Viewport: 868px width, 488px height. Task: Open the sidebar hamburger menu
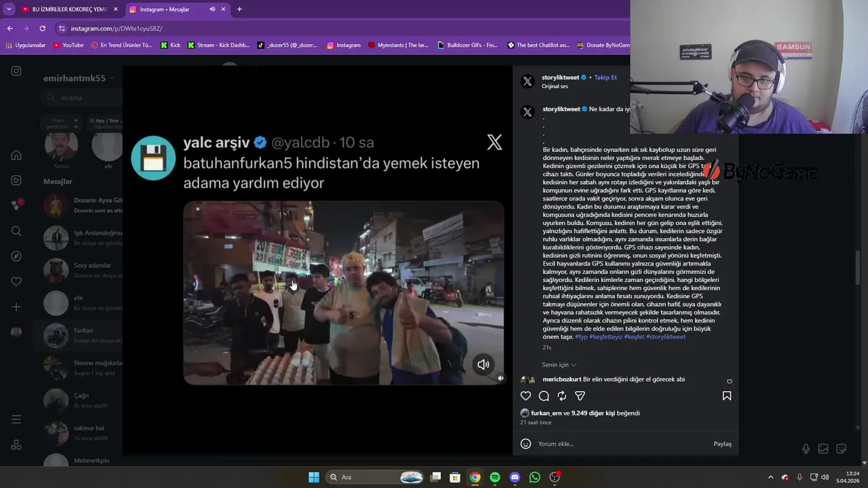point(16,420)
